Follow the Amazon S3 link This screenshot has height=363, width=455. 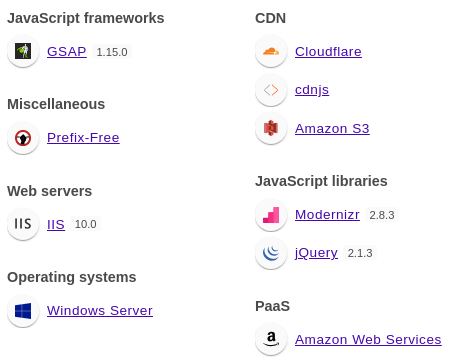click(332, 129)
